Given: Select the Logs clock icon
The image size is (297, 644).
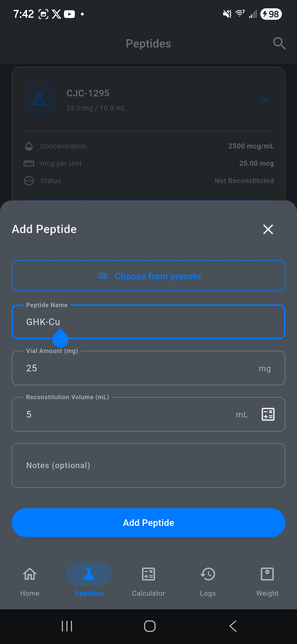Looking at the screenshot, I should pyautogui.click(x=207, y=574).
